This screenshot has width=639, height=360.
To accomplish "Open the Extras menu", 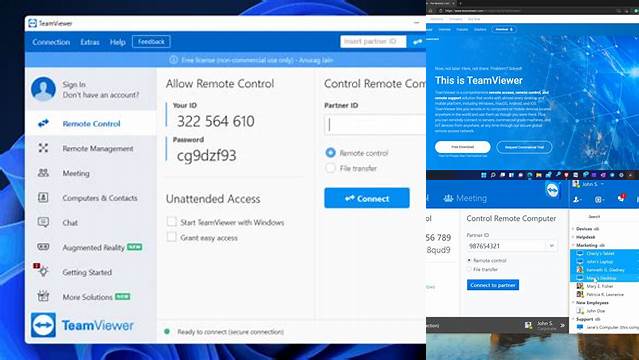I will click(x=90, y=42).
